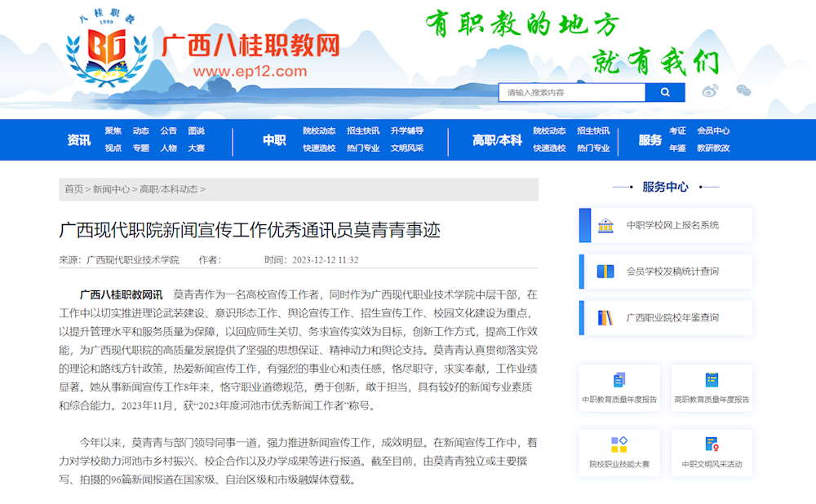Open 中职文明风采活动 tile

(x=712, y=452)
